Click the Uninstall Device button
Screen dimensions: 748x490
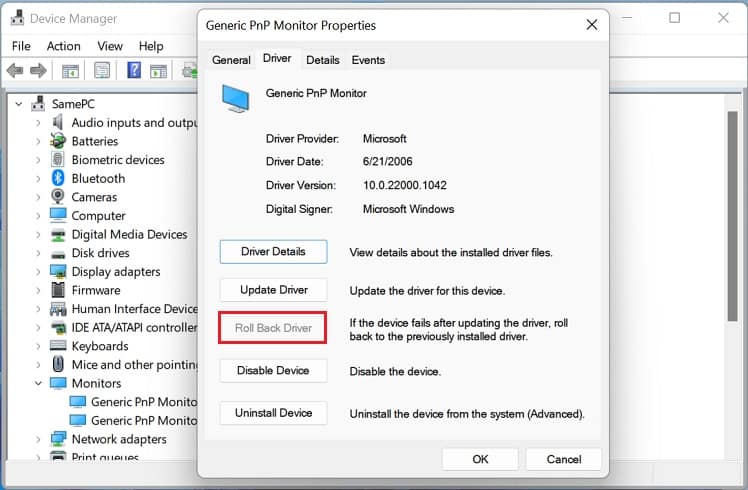[273, 413]
